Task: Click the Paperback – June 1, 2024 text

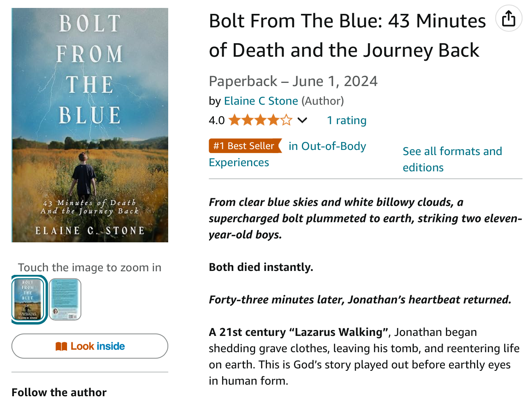Action: pyautogui.click(x=293, y=81)
